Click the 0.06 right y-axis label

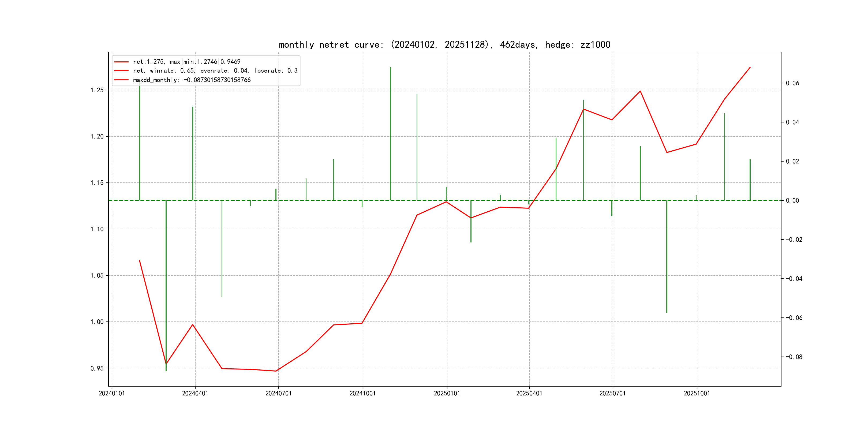click(x=792, y=83)
